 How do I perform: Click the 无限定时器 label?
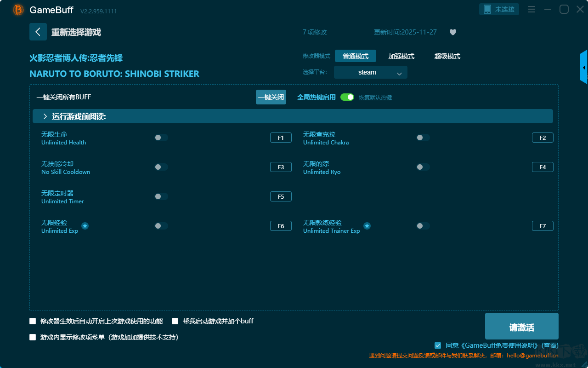point(57,193)
